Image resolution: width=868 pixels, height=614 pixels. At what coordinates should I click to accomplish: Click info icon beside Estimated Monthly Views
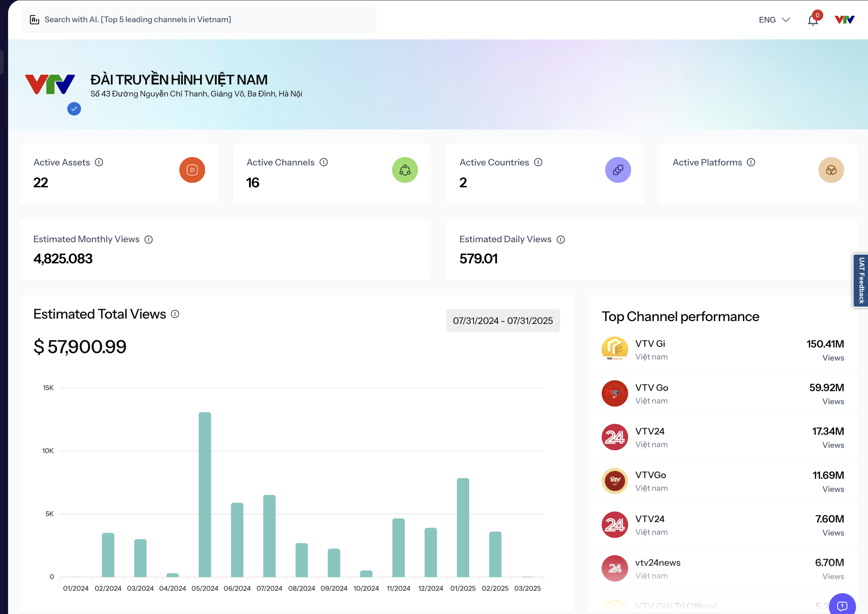149,239
